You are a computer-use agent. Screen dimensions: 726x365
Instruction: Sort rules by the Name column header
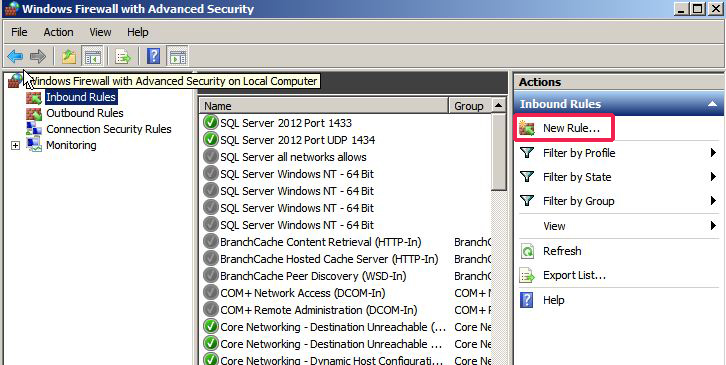tap(324, 106)
